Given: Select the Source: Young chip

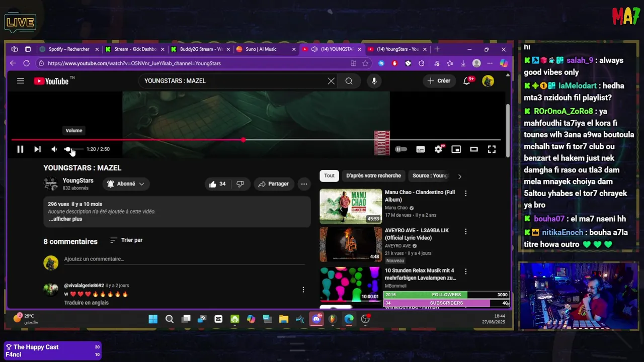Looking at the screenshot, I should 430,176.
